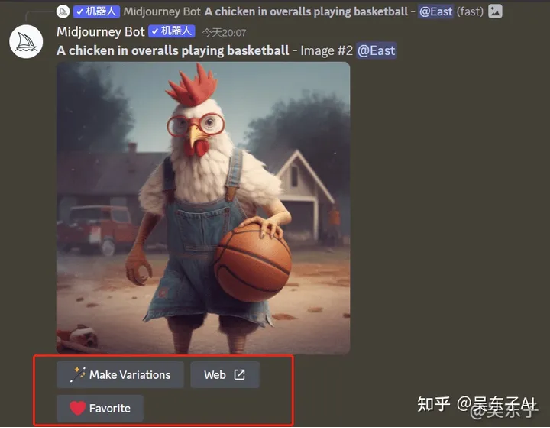The height and width of the screenshot is (428, 550).
Task: Jump to the replied message prompt text at top
Action: pos(306,12)
